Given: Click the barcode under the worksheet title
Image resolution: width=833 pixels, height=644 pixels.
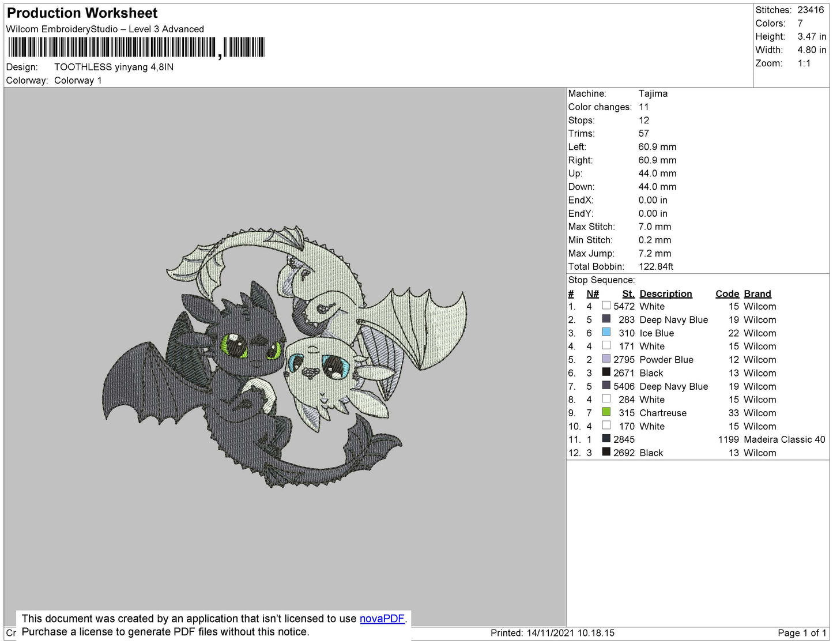Looking at the screenshot, I should pyautogui.click(x=136, y=47).
